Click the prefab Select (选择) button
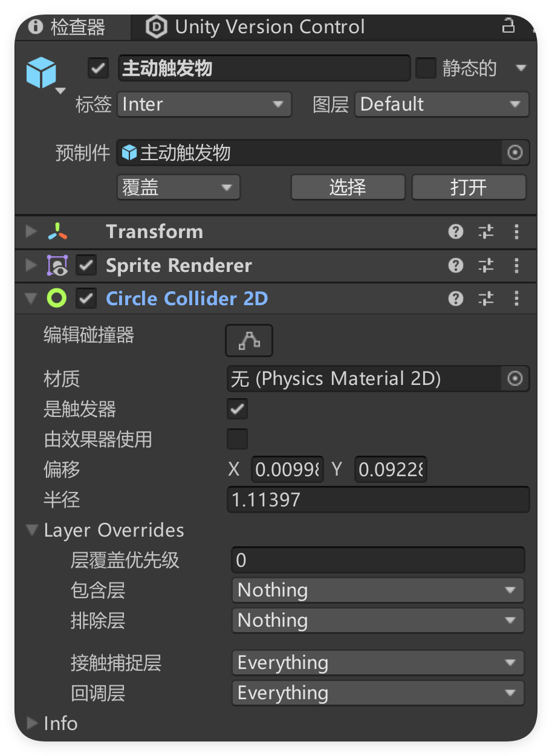The height and width of the screenshot is (756, 552). click(x=348, y=187)
